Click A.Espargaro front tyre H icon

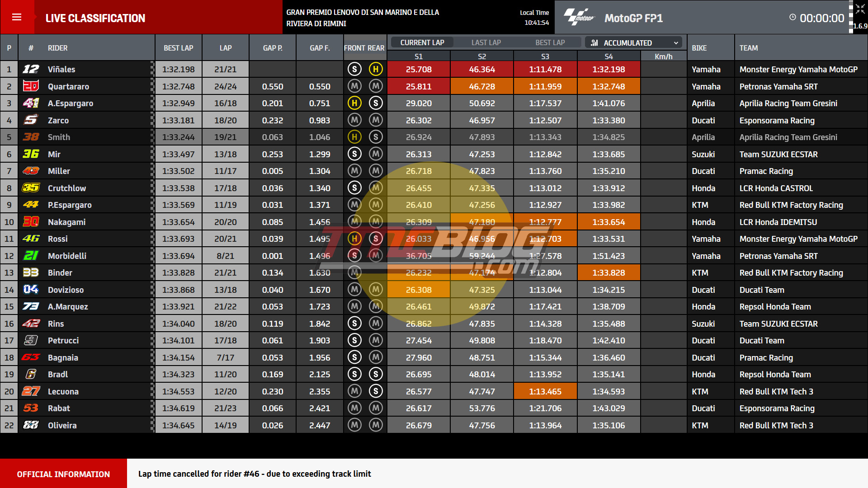click(x=354, y=103)
